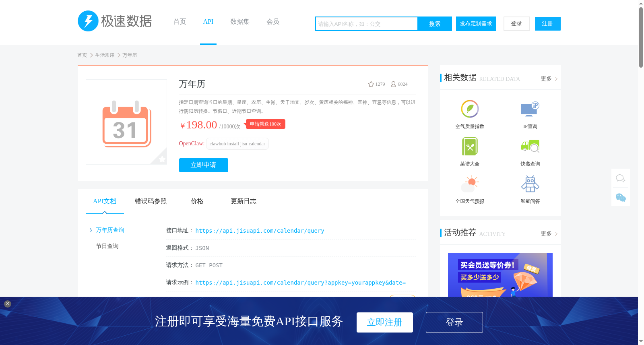The height and width of the screenshot is (345, 644).
Task: Click the 智能问答 text label
Action: (530, 201)
